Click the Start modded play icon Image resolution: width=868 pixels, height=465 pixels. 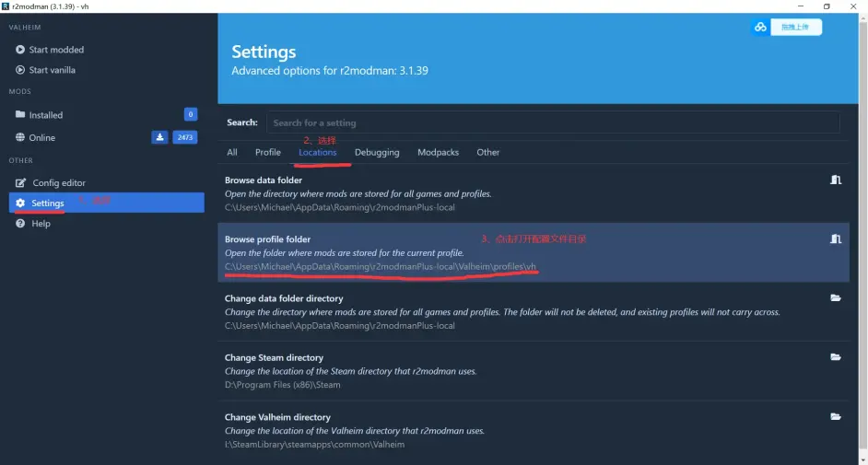tap(20, 49)
